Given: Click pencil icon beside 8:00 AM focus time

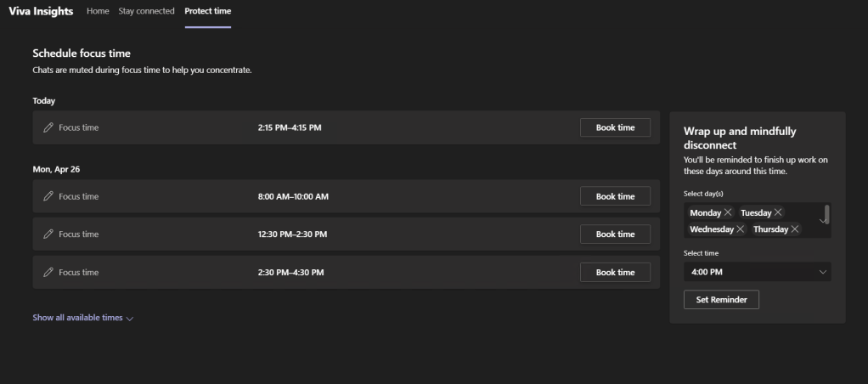Looking at the screenshot, I should (x=48, y=196).
